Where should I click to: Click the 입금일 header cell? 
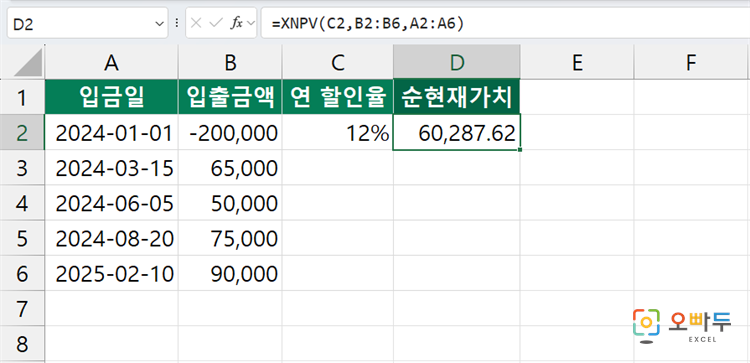tap(111, 97)
